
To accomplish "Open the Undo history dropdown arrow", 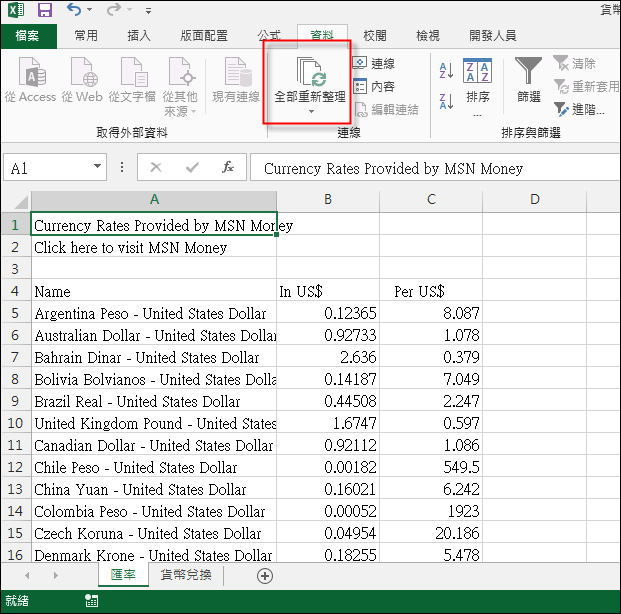I will (x=90, y=10).
